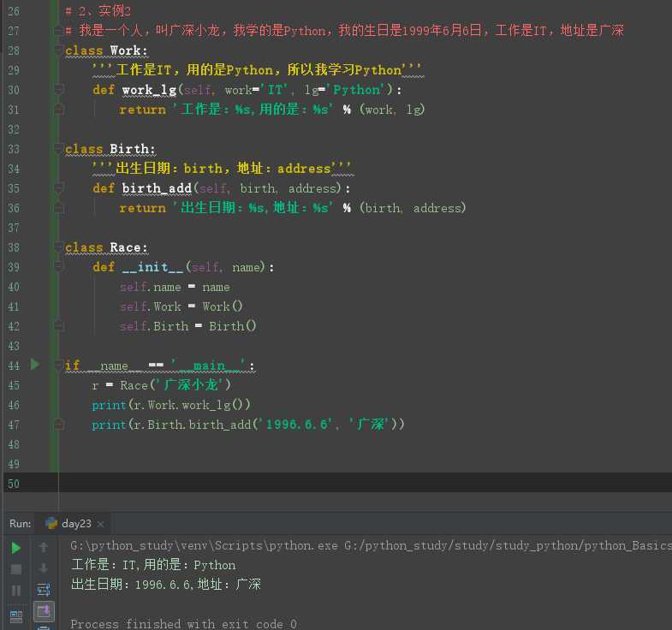Click line number 33 in gutter
The image size is (672, 630).
click(x=14, y=149)
